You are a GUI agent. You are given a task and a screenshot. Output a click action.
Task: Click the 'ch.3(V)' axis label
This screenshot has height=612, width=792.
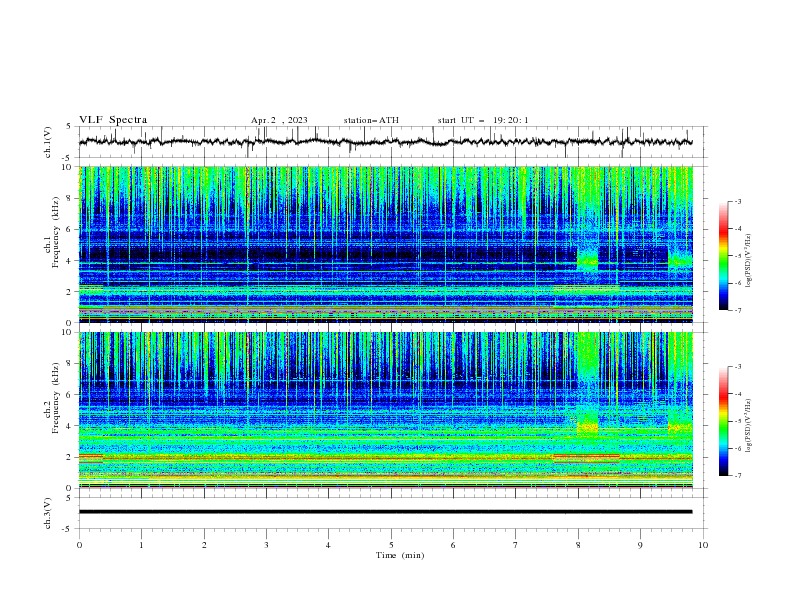pyautogui.click(x=48, y=513)
